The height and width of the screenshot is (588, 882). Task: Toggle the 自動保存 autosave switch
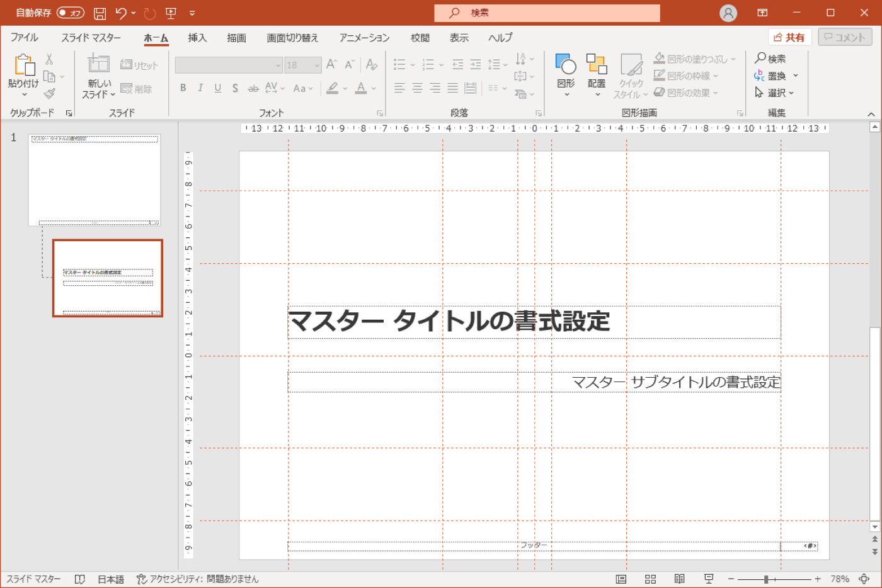(x=70, y=13)
